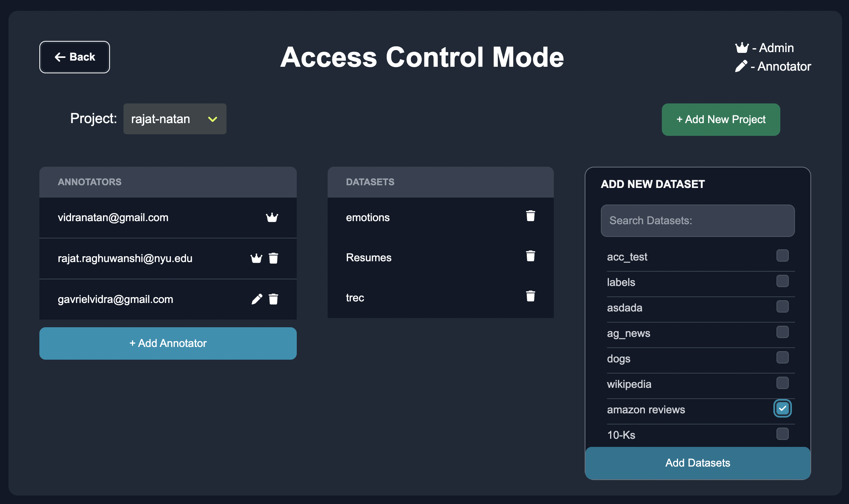The width and height of the screenshot is (849, 504).
Task: Delete annotator rajat.raghuwanshi@nyu.edu with trash icon
Action: [274, 258]
